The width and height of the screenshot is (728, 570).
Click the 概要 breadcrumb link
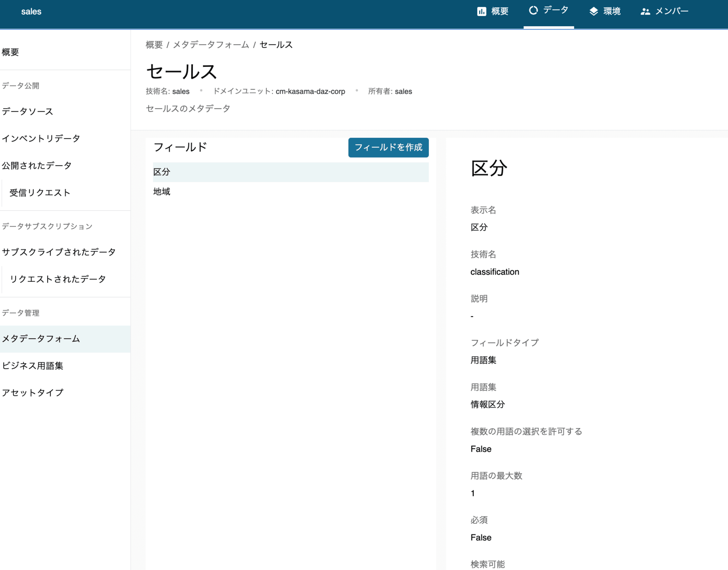pyautogui.click(x=154, y=45)
